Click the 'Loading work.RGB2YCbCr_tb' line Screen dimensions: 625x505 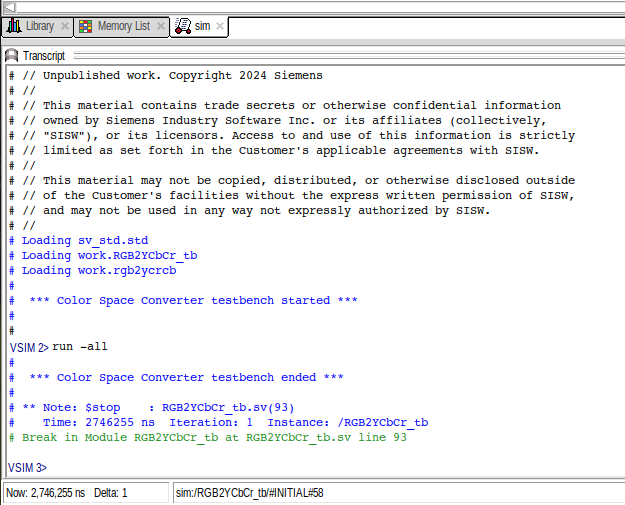coord(103,255)
